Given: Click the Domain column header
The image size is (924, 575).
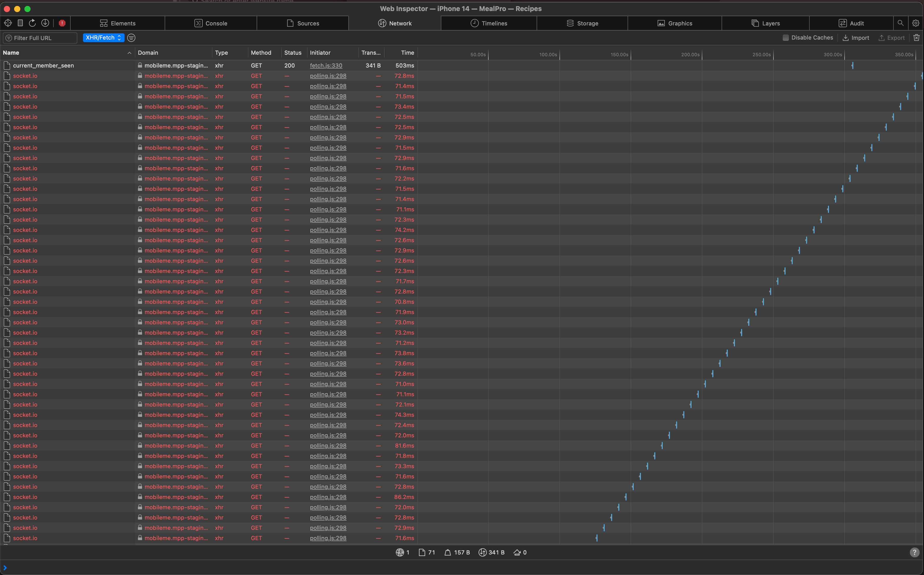Looking at the screenshot, I should tap(173, 53).
